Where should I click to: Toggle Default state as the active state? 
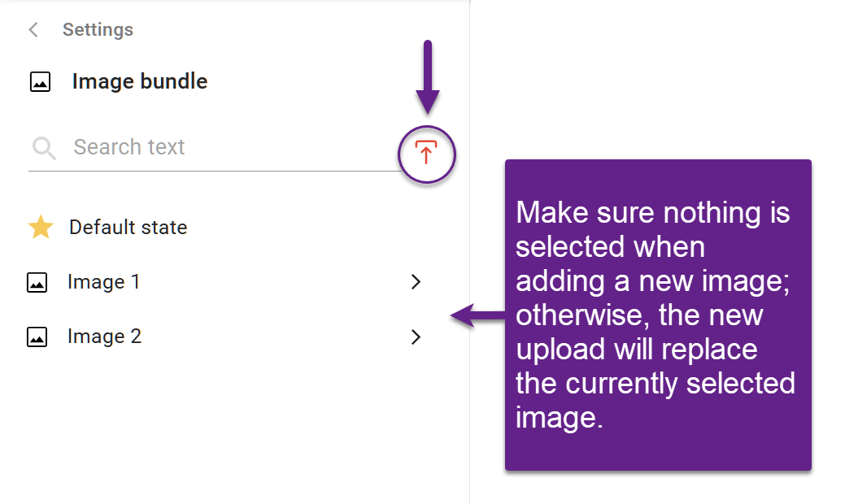[128, 228]
